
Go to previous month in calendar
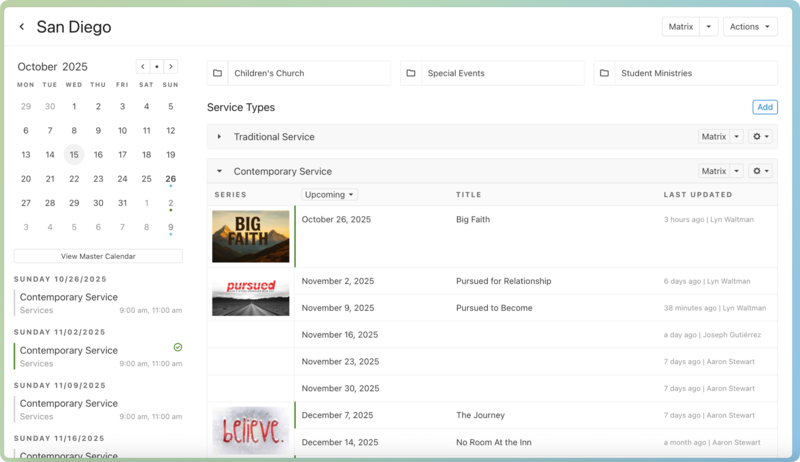coord(143,67)
